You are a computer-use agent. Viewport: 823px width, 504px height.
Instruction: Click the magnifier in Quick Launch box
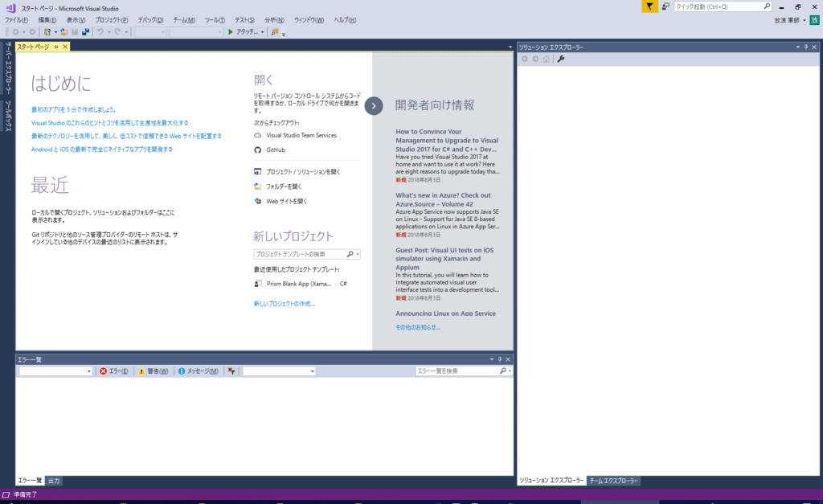767,6
